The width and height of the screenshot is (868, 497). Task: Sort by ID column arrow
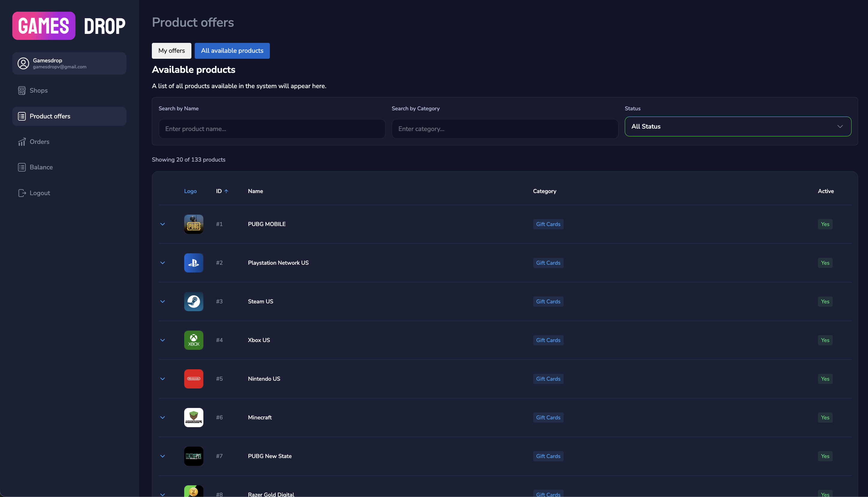coord(226,191)
